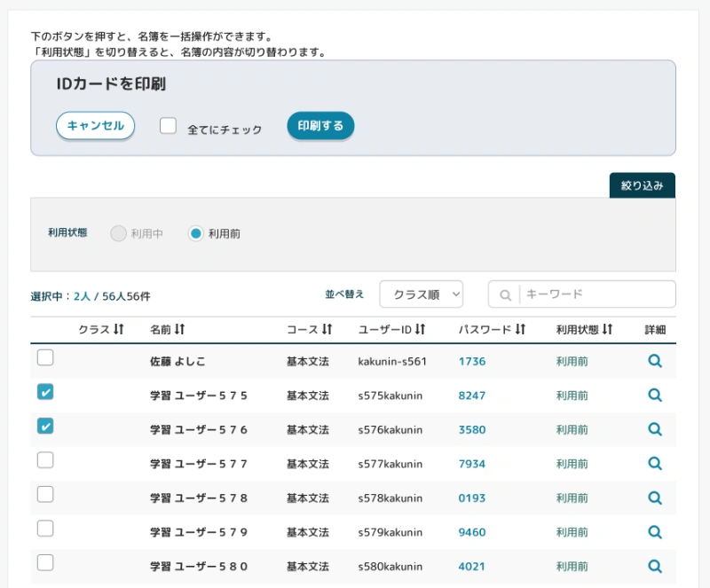This screenshot has width=710, height=588.
Task: Click user ID s577kakunin
Action: pos(390,464)
